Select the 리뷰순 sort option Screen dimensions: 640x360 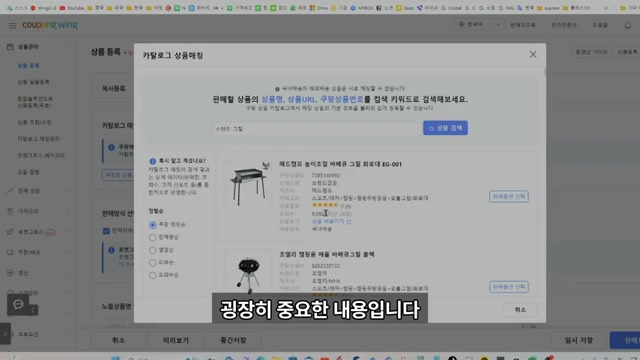click(x=153, y=262)
